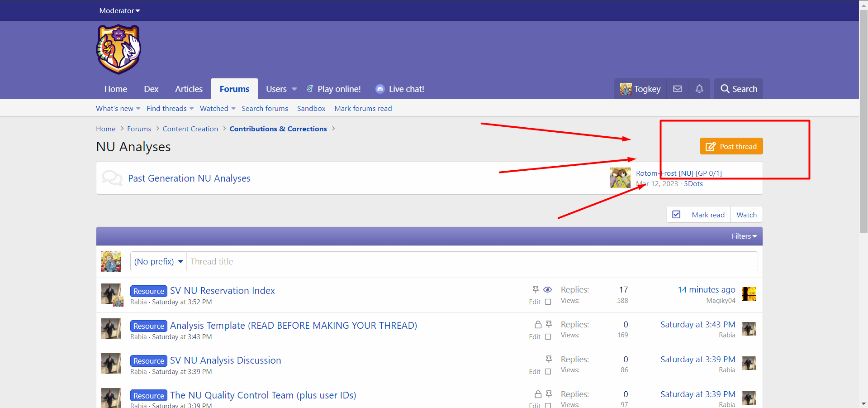
Task: Toggle select-all threads checkbox near Mark read
Action: tap(676, 215)
